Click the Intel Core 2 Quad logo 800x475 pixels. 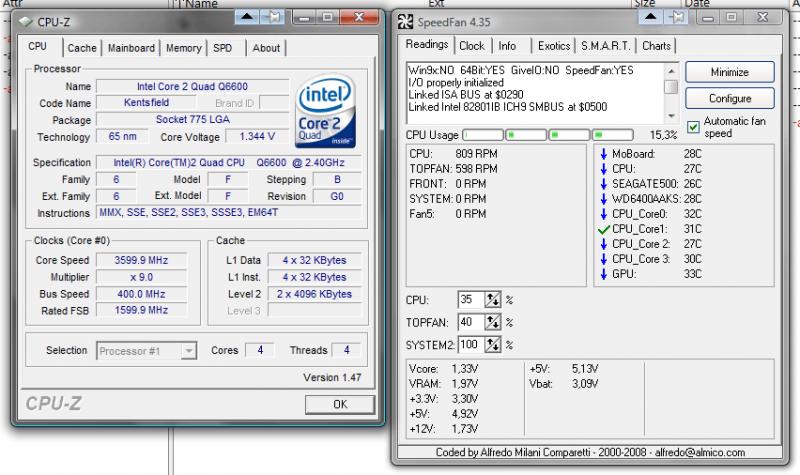[x=325, y=111]
